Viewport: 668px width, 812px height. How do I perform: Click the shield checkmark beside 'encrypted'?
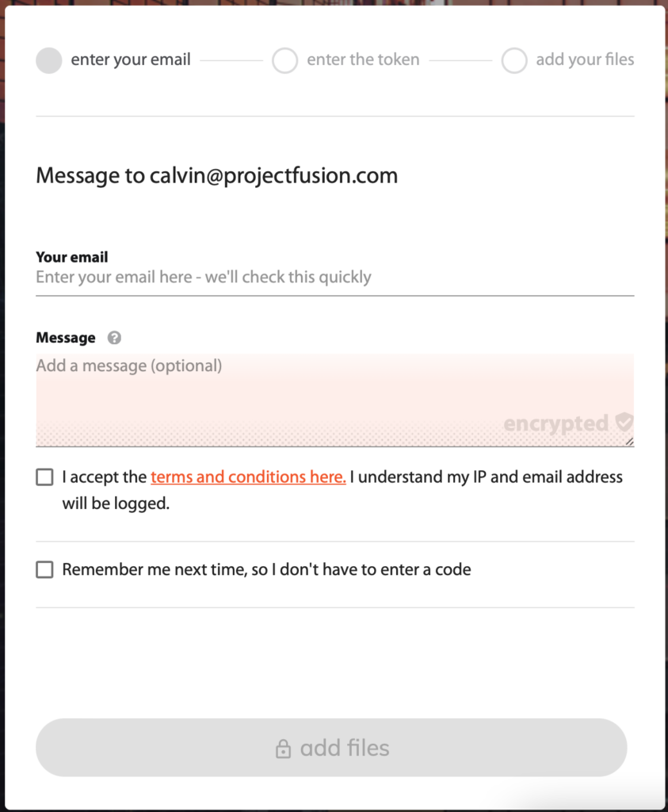pos(623,423)
